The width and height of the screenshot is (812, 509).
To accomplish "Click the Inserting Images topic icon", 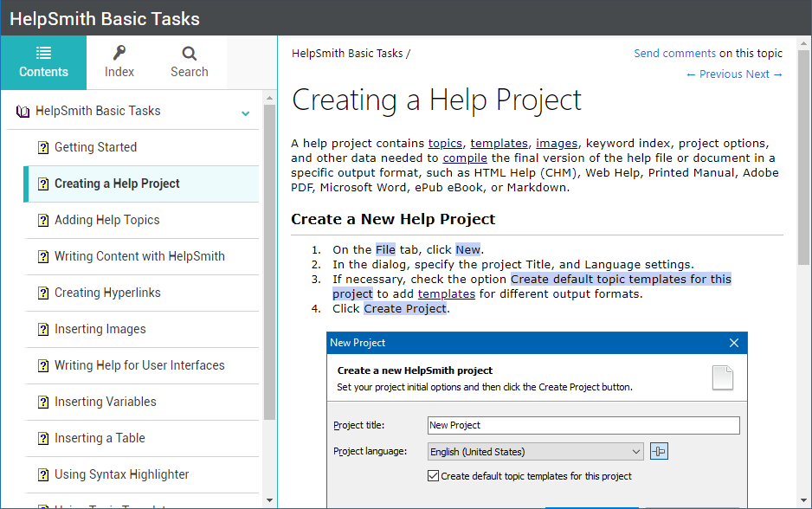I will [43, 329].
